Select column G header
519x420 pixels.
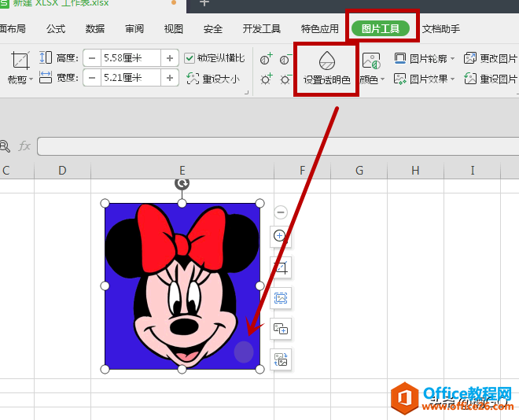coord(359,171)
